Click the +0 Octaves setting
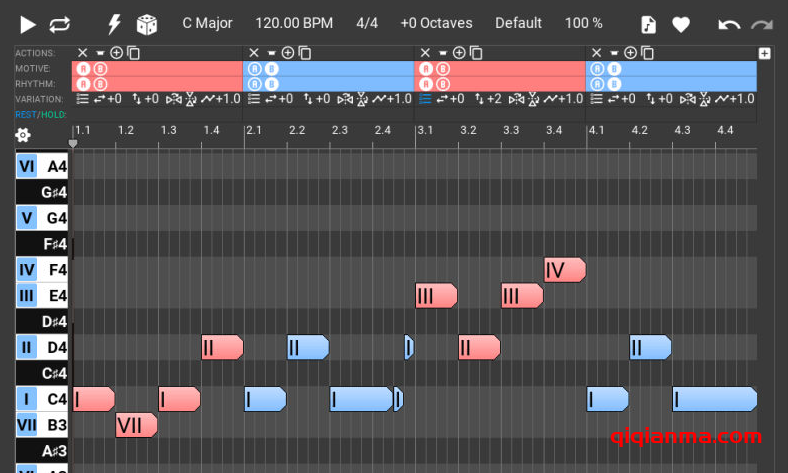788x473 pixels. click(436, 23)
